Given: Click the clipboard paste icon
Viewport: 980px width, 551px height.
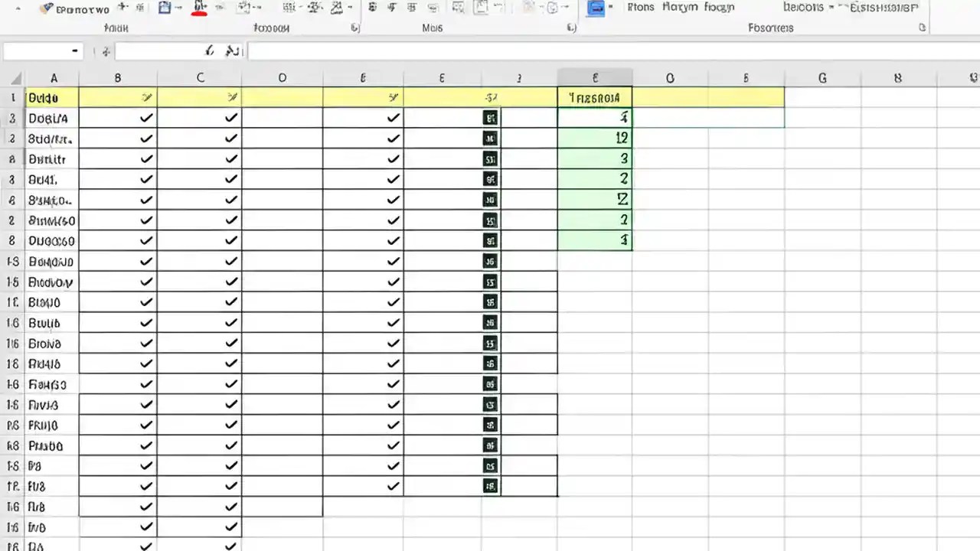Looking at the screenshot, I should pos(165,9).
